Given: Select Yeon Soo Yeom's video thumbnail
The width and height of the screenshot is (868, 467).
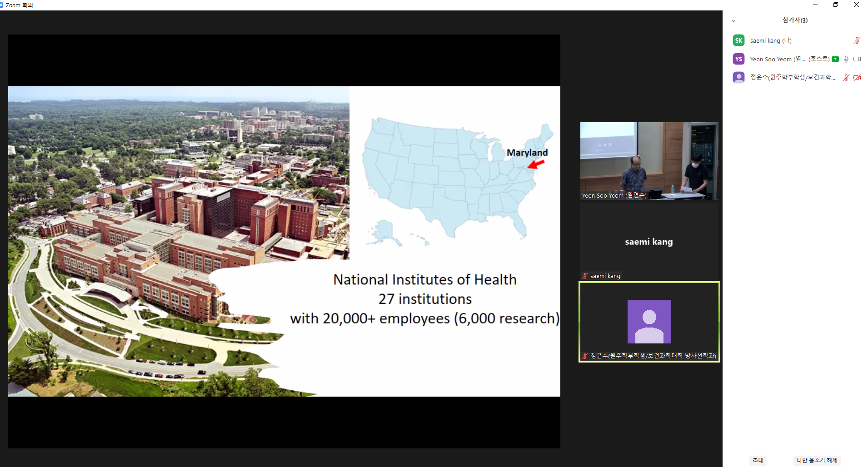Looking at the screenshot, I should (649, 161).
